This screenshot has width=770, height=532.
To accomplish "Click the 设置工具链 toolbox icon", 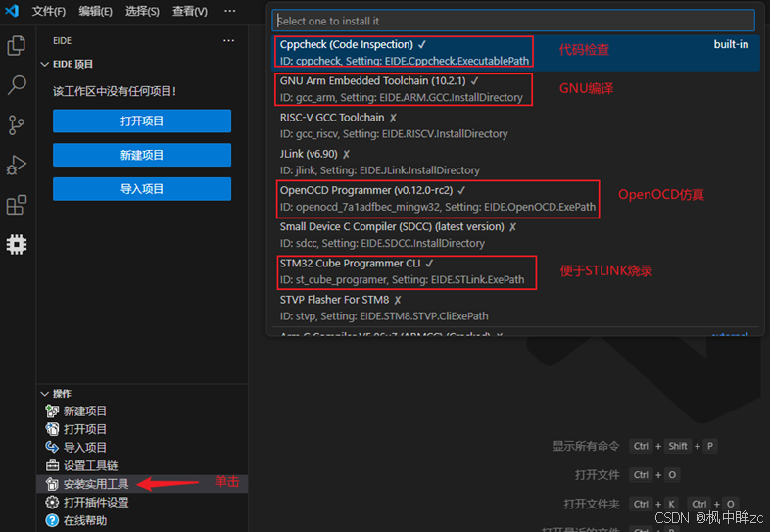I will [52, 465].
